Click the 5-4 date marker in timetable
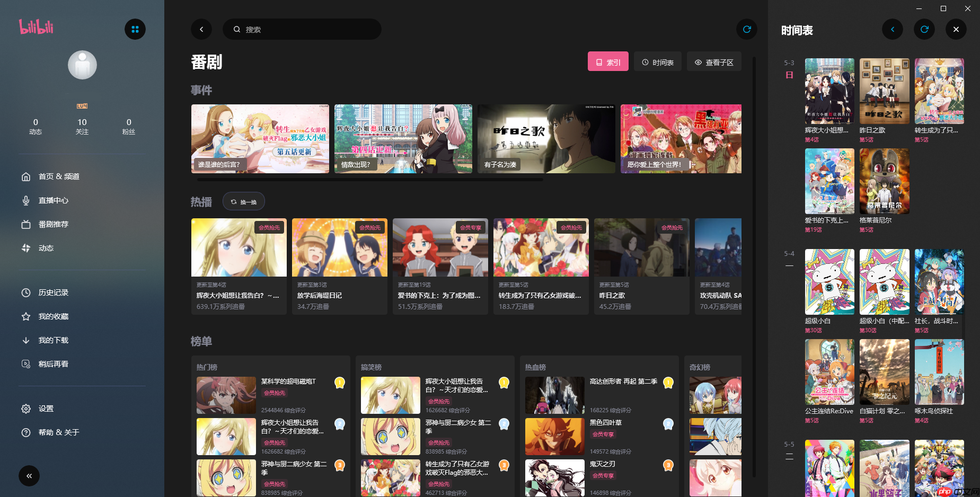Screen dimensions: 980x497 [789, 254]
